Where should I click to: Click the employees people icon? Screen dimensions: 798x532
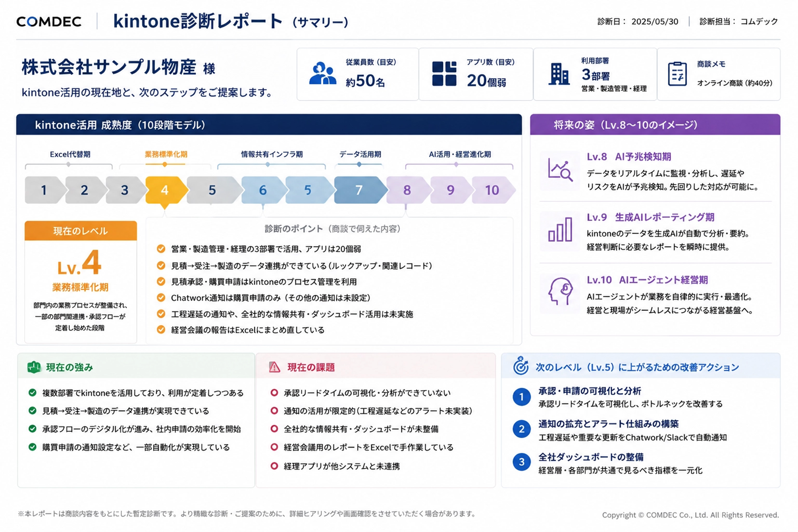tap(322, 73)
